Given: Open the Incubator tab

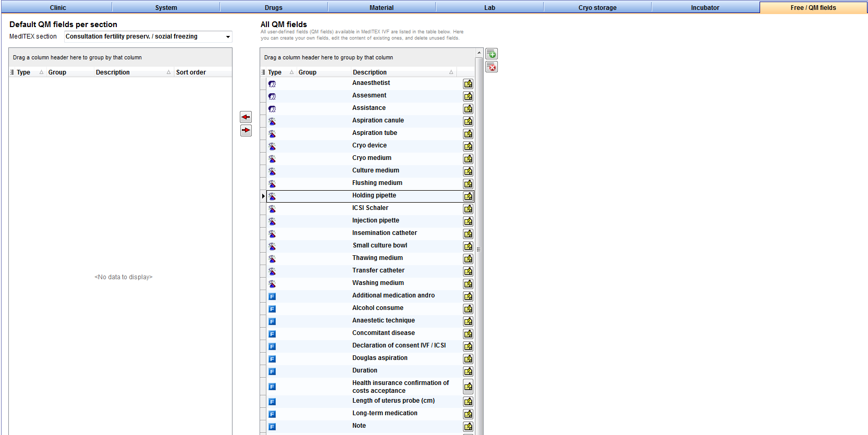Looking at the screenshot, I should pyautogui.click(x=705, y=8).
